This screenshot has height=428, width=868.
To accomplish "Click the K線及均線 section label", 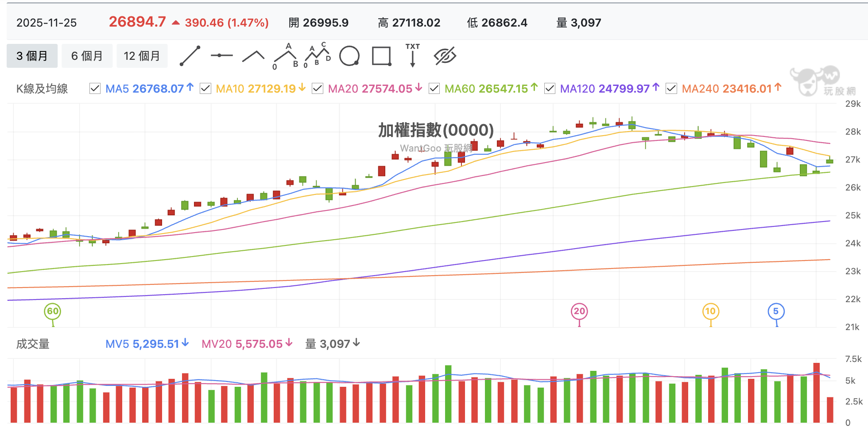I will click(42, 89).
